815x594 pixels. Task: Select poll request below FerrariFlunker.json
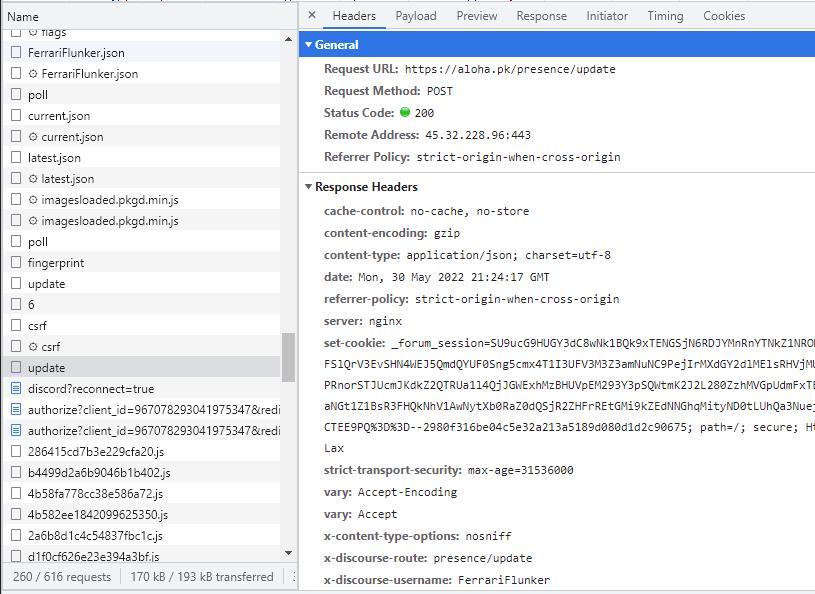click(x=141, y=95)
